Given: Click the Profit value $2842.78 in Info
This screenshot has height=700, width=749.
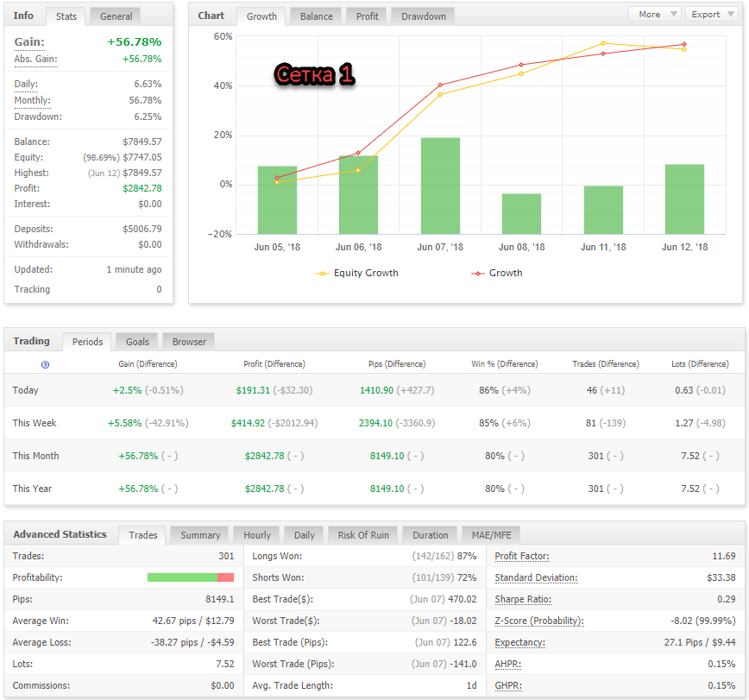Looking at the screenshot, I should 142,188.
